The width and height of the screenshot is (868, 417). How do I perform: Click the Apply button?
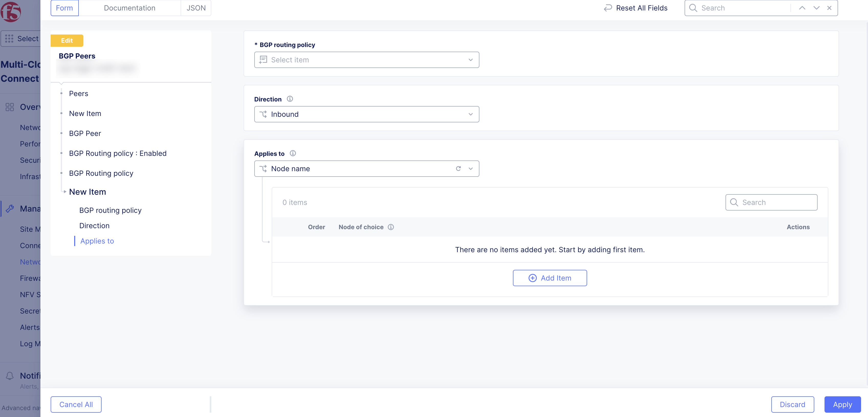842,404
